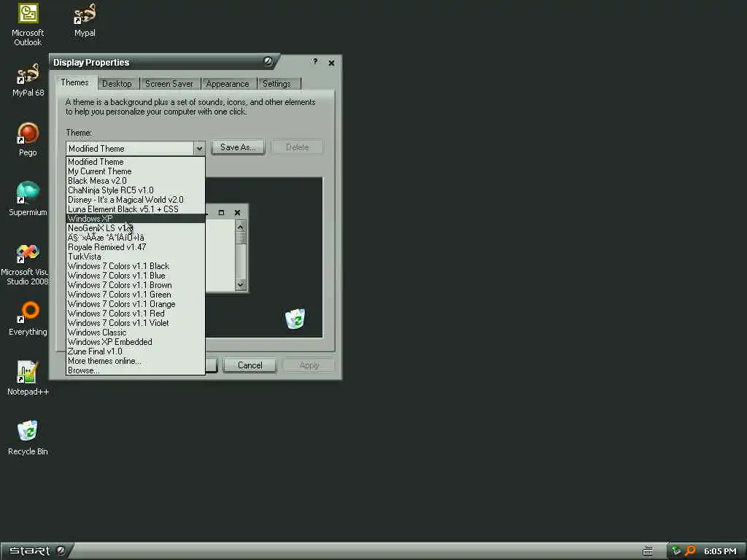Click the Save As... button
The width and height of the screenshot is (747, 560).
238,147
